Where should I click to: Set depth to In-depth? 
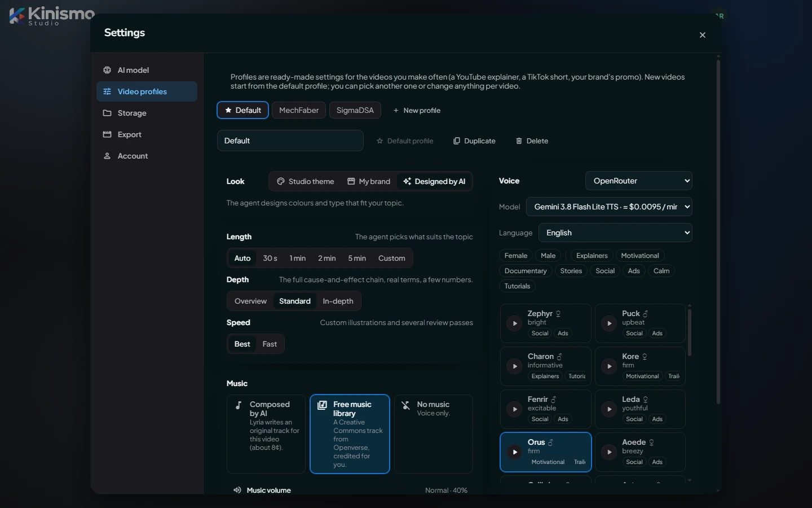pyautogui.click(x=338, y=301)
